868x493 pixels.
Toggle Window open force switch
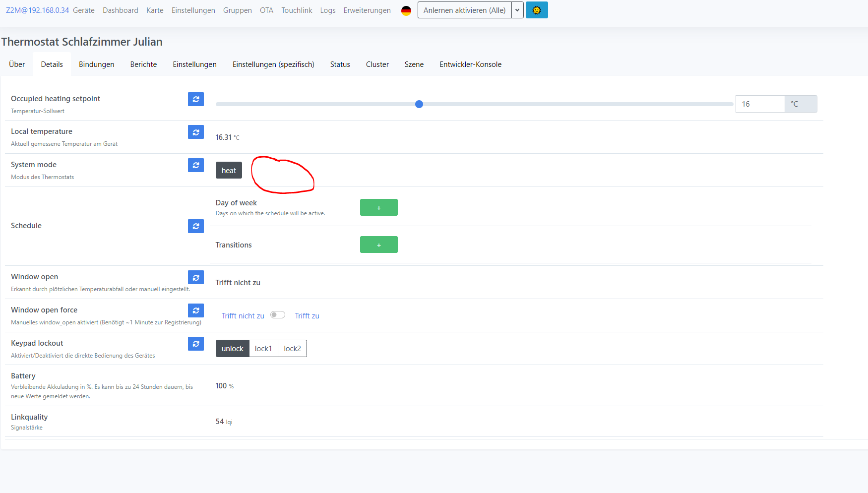pyautogui.click(x=278, y=314)
